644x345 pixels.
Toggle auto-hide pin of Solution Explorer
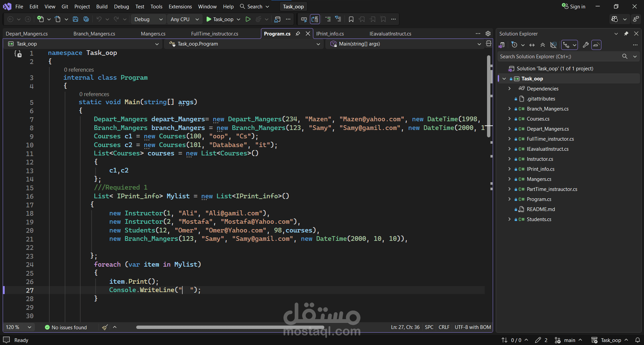tap(626, 33)
